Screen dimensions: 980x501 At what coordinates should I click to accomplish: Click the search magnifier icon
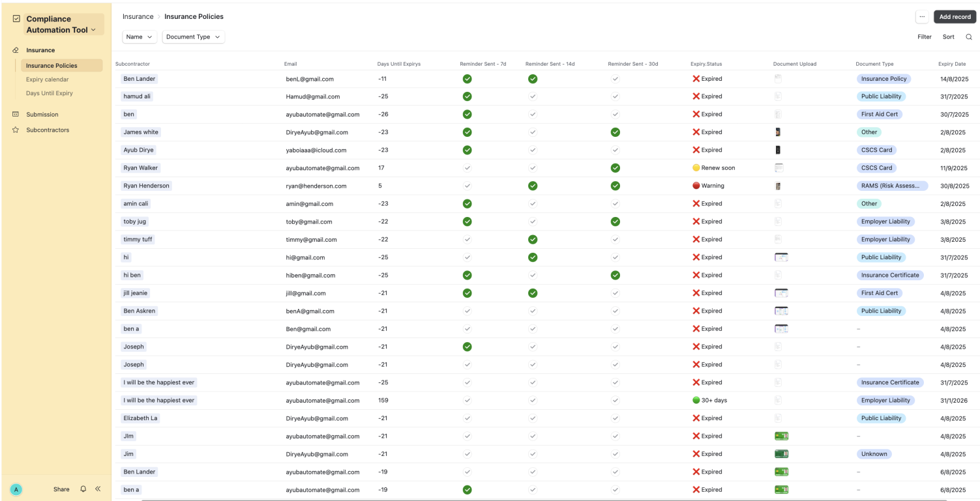969,37
